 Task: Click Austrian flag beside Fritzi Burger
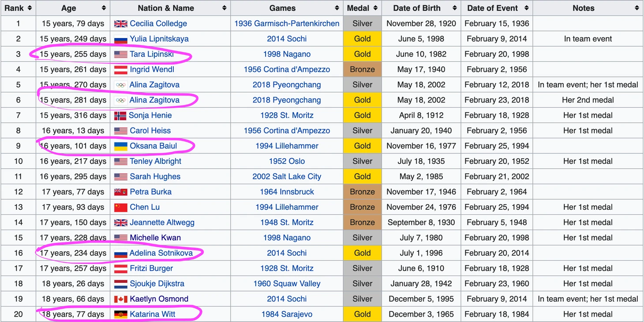[x=120, y=269]
